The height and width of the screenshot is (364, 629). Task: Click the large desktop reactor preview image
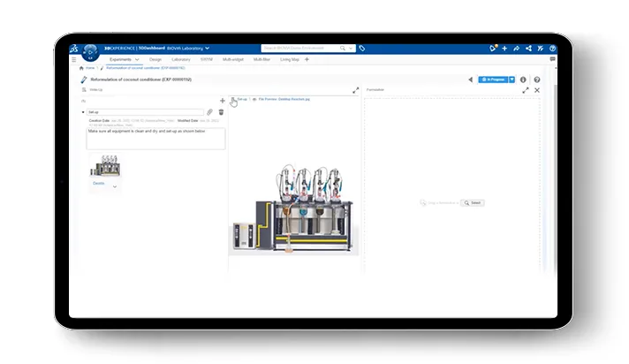tap(293, 208)
